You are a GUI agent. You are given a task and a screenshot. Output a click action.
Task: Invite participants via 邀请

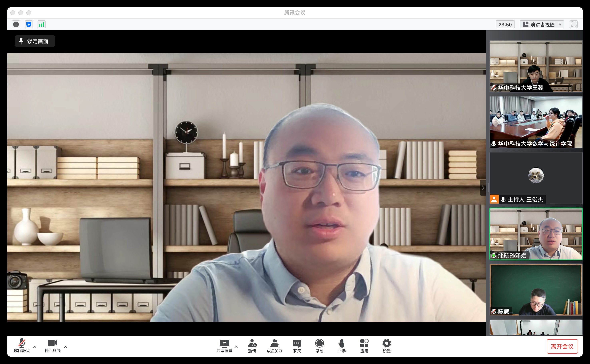click(x=252, y=346)
